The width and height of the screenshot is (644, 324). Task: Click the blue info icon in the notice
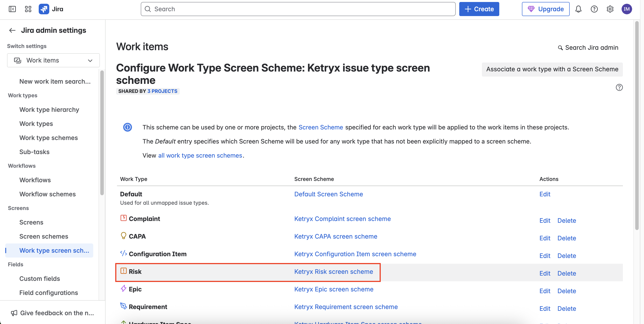click(128, 127)
